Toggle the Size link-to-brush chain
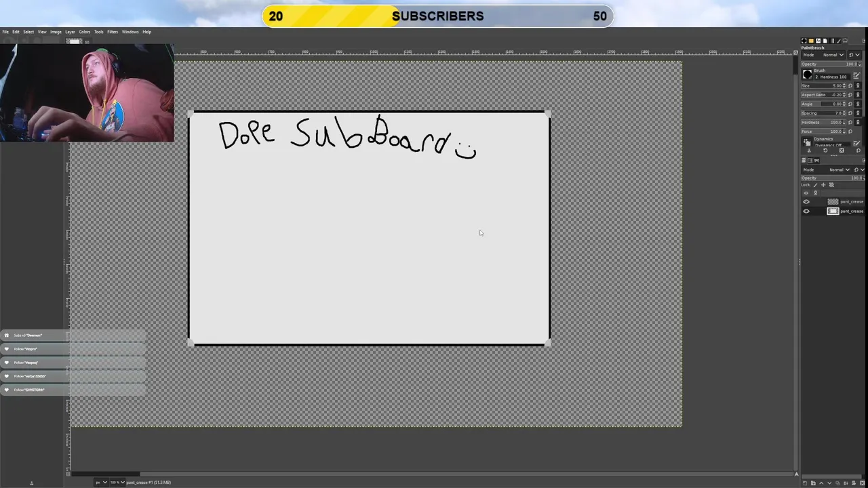 (858, 86)
